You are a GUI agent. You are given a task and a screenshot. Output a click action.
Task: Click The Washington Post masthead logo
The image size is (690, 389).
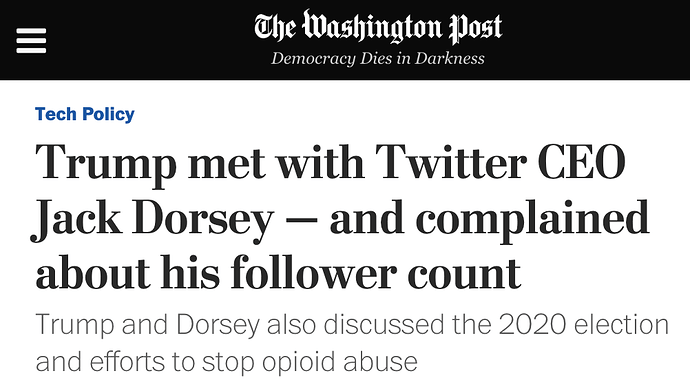tap(378, 27)
